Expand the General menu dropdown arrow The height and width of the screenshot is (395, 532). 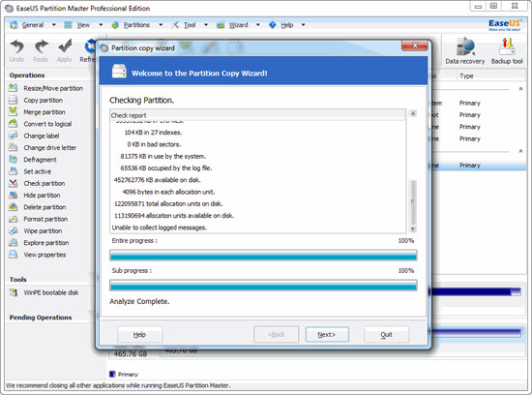tap(53, 25)
